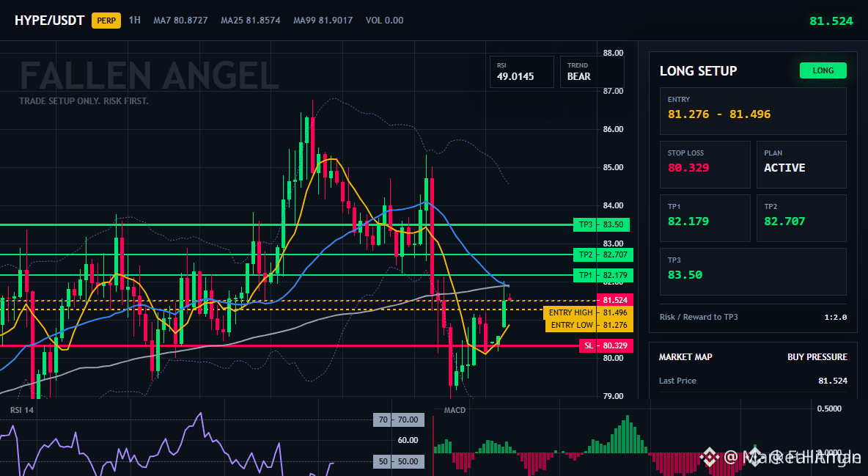Click the TP3 83.50 tag on chart axis

coord(602,225)
